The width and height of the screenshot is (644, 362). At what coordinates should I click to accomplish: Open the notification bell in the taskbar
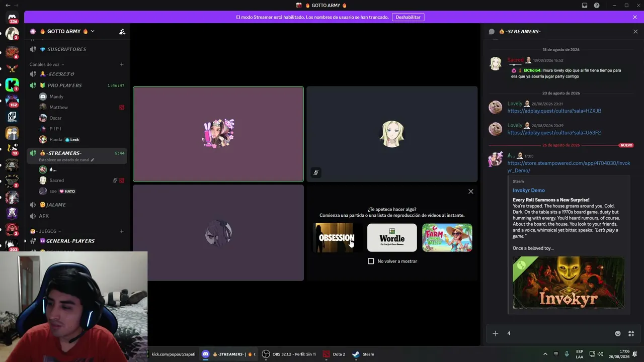(x=635, y=354)
